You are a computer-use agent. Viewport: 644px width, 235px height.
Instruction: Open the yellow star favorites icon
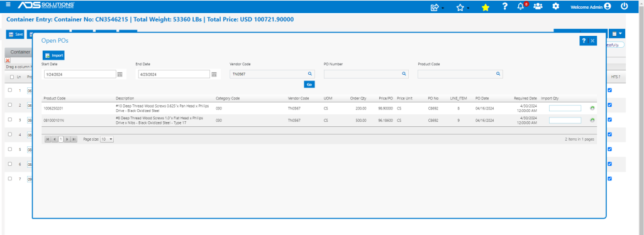tap(486, 7)
